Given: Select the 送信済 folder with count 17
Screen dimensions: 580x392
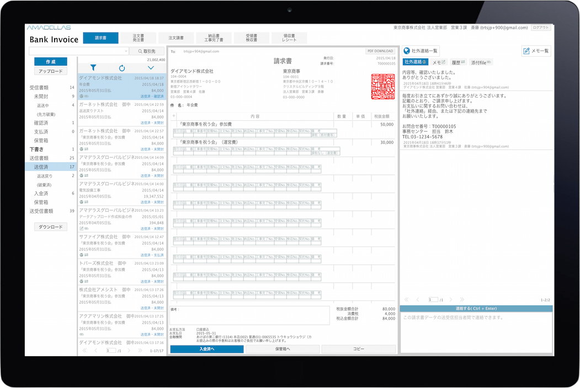Looking at the screenshot, I should pos(51,167).
